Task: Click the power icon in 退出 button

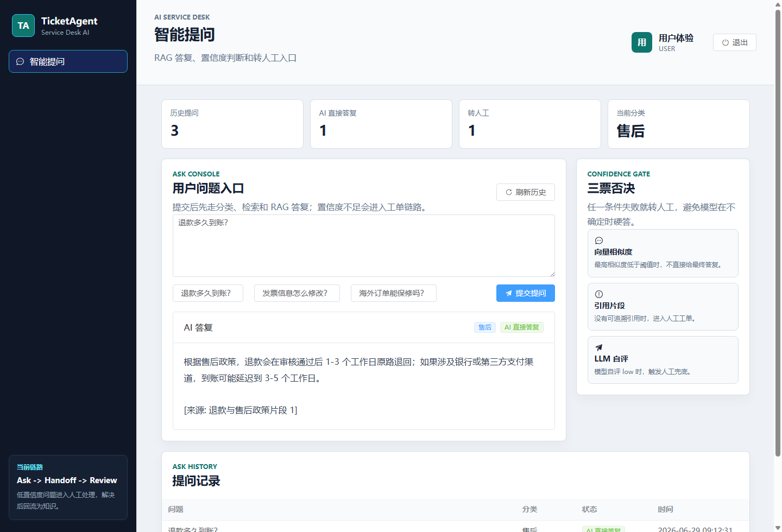Action: (725, 42)
